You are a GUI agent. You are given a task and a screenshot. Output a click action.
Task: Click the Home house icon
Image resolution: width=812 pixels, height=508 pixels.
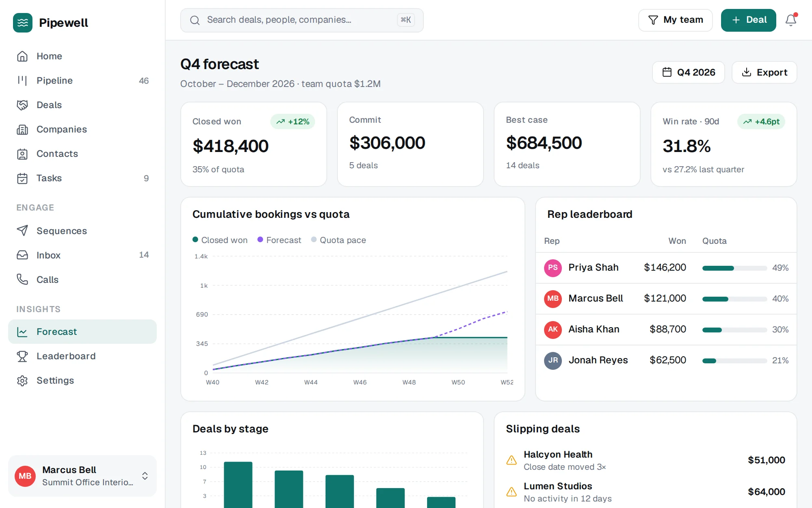[22, 56]
